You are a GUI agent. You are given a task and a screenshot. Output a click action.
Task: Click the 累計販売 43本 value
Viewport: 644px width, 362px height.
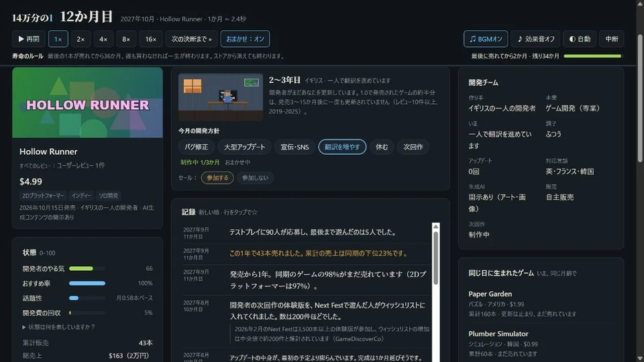pos(146,343)
